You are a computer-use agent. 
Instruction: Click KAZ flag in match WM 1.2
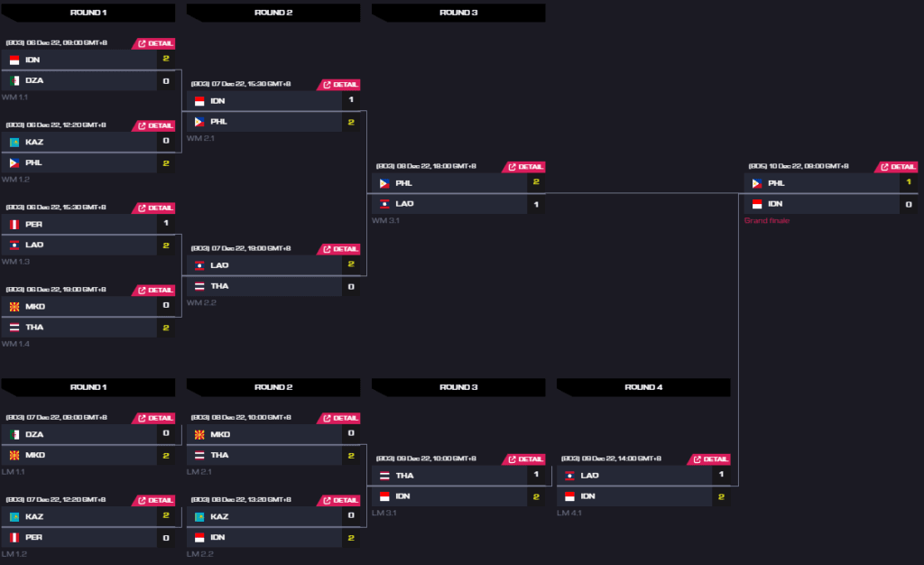pyautogui.click(x=14, y=142)
